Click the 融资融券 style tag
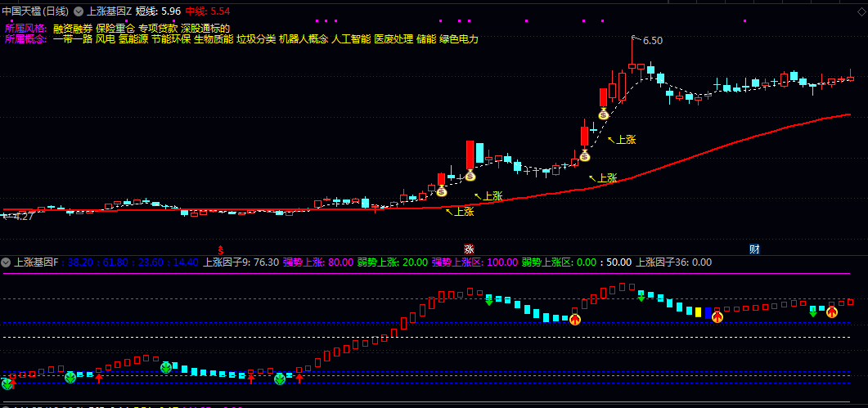 (73, 29)
